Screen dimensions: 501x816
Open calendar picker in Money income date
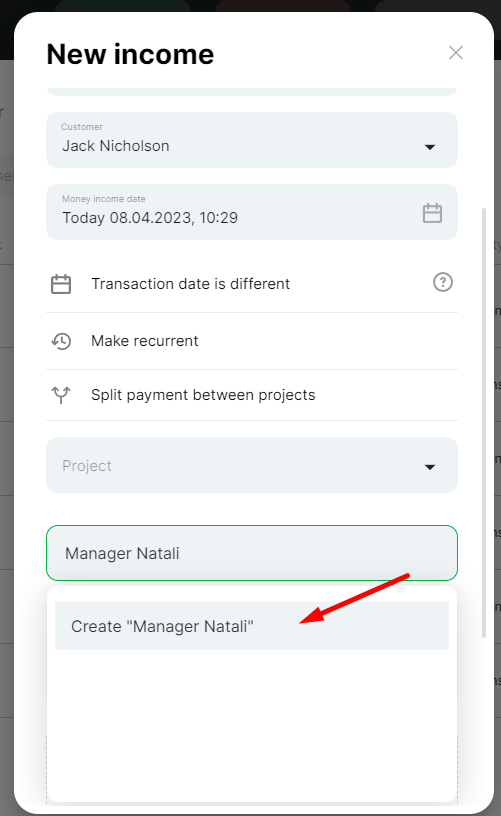tap(432, 213)
